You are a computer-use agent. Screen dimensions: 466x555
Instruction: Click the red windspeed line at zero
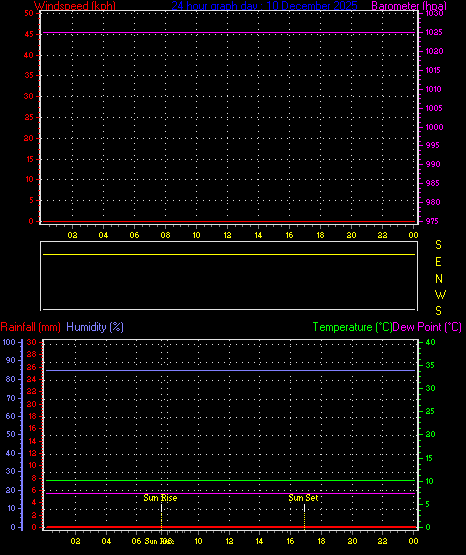pos(229,222)
